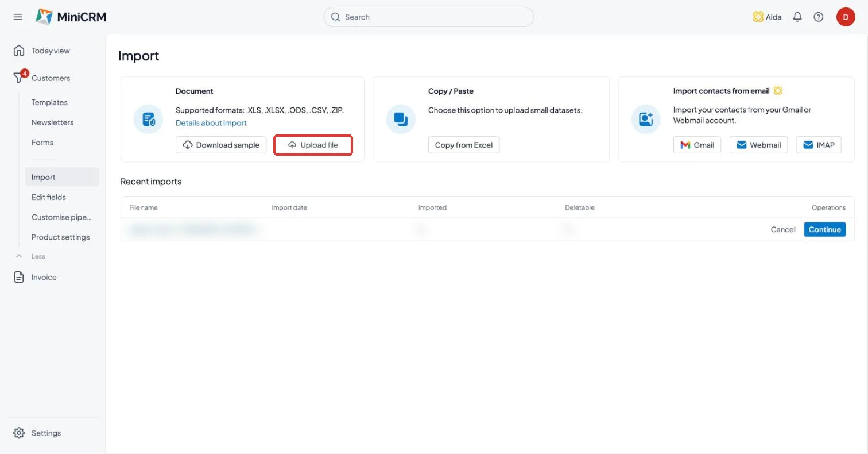The height and width of the screenshot is (454, 868).
Task: Open Newsletters in the sidebar
Action: pyautogui.click(x=52, y=122)
